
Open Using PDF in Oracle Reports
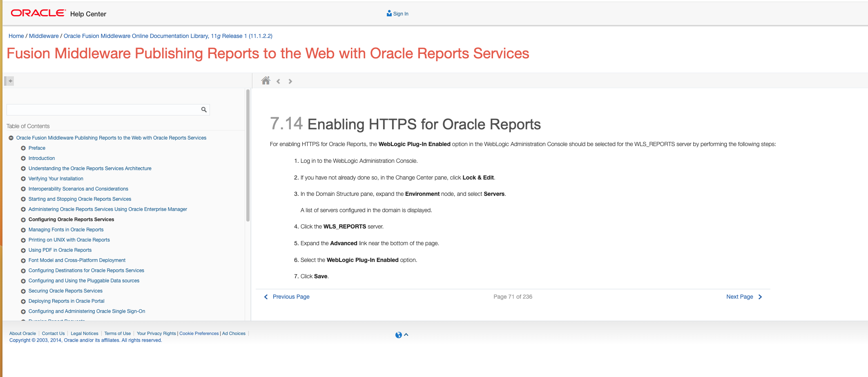(x=60, y=250)
